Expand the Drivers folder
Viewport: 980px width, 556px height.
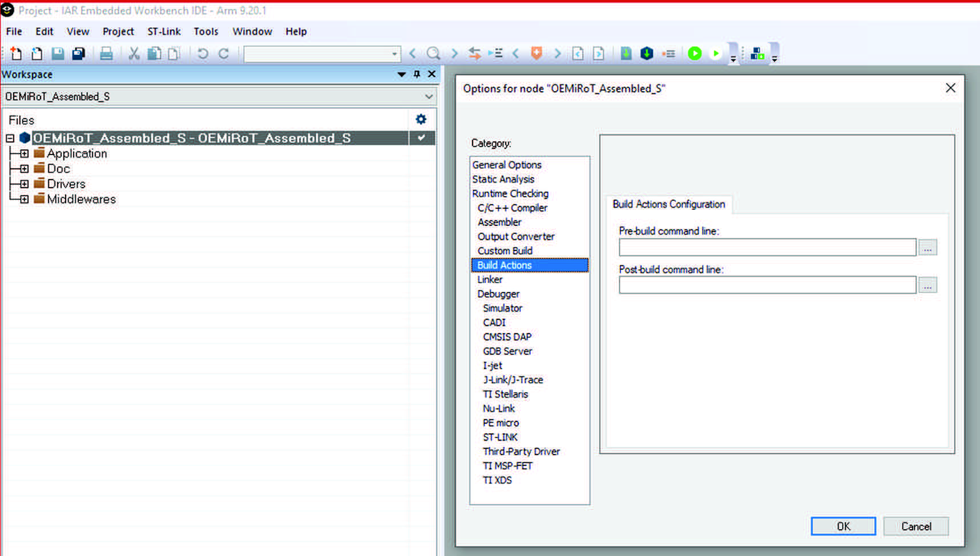pyautogui.click(x=24, y=184)
